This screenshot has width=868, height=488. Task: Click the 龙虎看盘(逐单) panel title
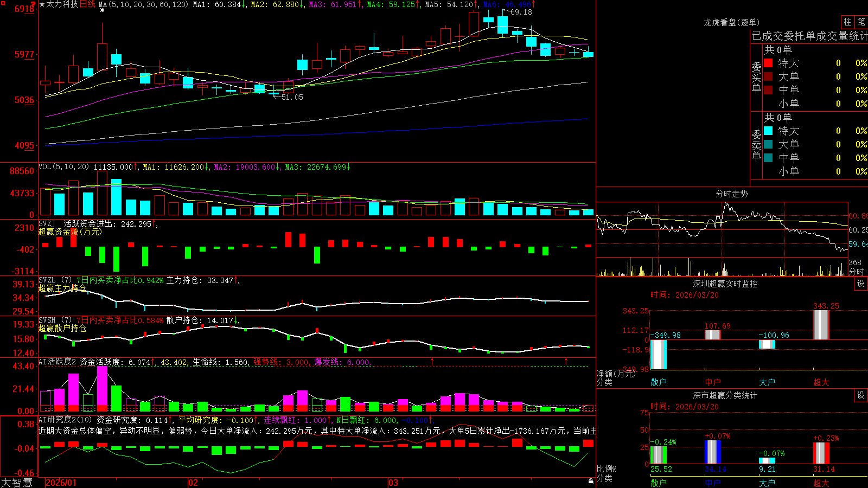(731, 22)
